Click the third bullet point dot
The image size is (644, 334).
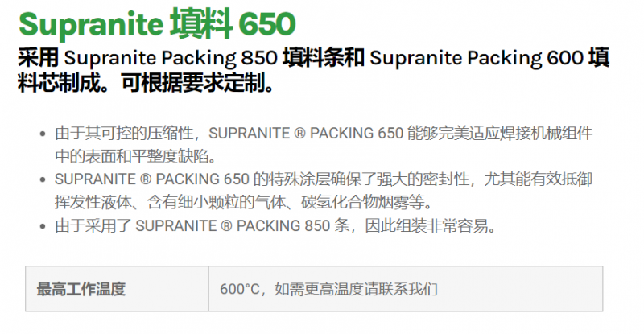pos(42,225)
